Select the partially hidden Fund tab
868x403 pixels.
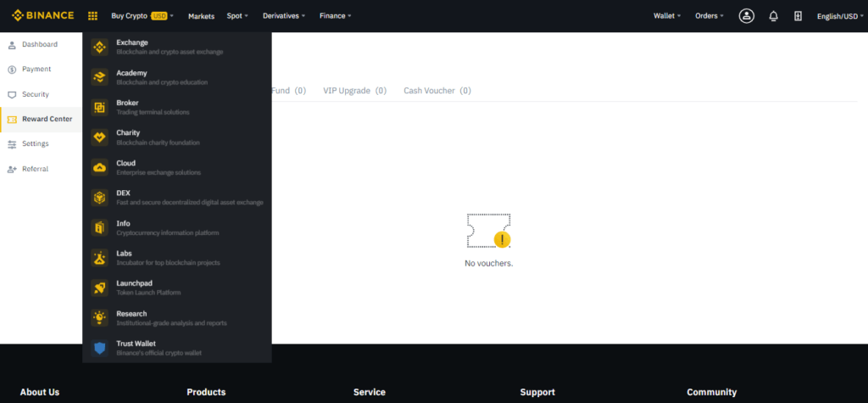(x=288, y=90)
